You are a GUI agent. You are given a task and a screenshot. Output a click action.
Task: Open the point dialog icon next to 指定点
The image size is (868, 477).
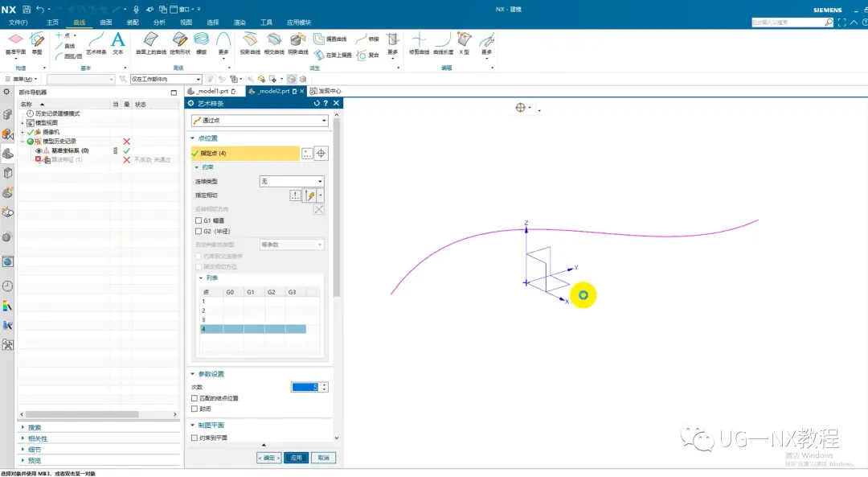point(307,154)
